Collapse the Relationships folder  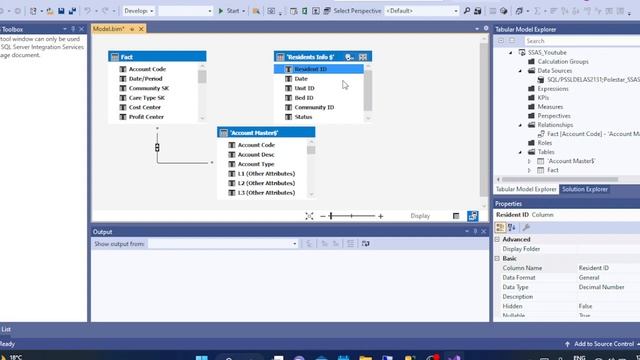(520, 125)
